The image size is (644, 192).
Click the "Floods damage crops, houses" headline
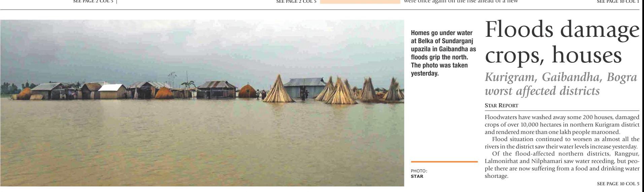pyautogui.click(x=562, y=42)
